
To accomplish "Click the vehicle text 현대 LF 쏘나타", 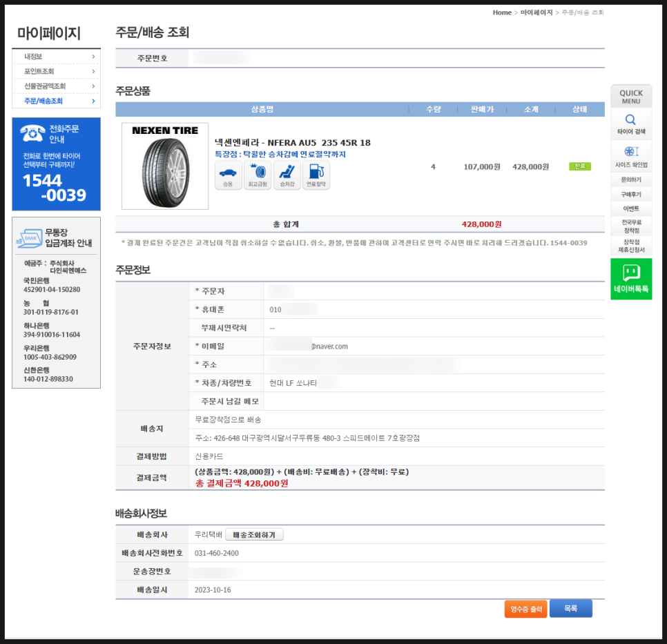I will (x=293, y=383).
